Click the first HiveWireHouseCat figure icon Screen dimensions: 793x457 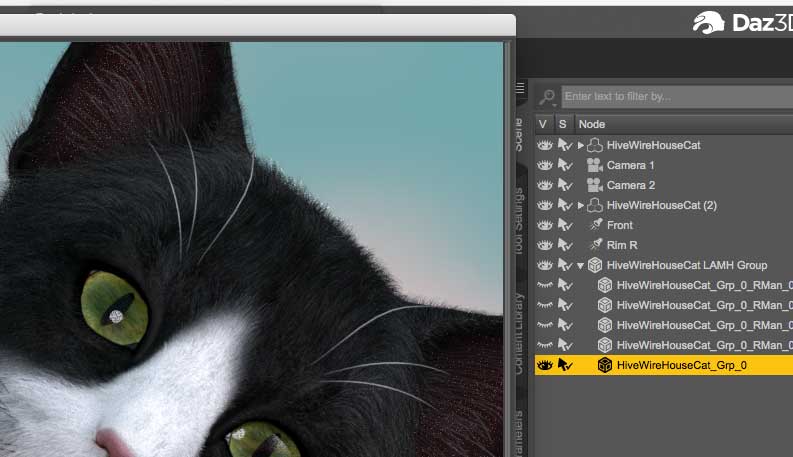click(594, 145)
